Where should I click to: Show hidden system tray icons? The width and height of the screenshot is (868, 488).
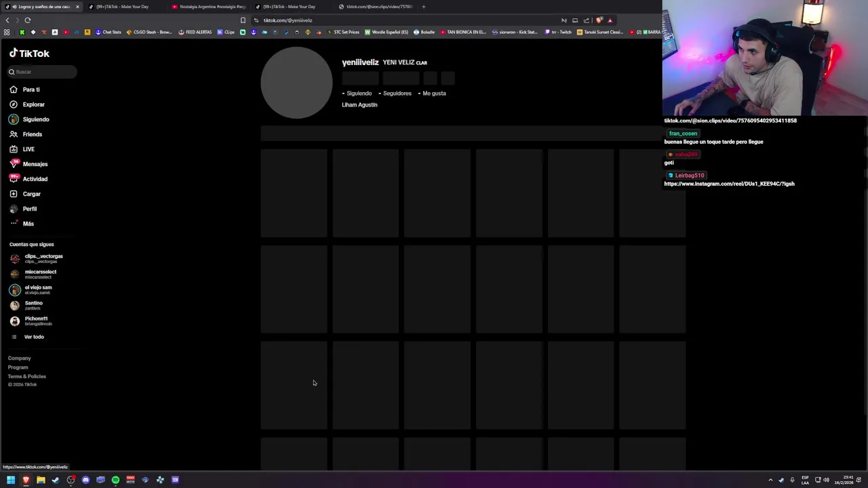[x=770, y=480]
